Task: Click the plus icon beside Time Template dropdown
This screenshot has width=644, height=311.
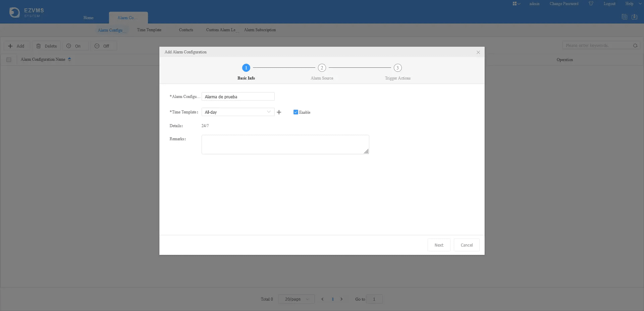Action: (x=279, y=112)
